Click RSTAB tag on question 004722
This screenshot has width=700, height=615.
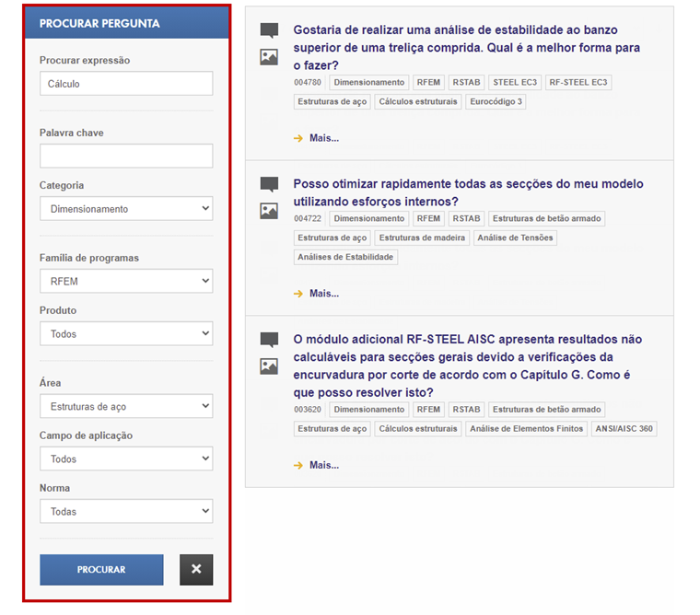click(467, 219)
